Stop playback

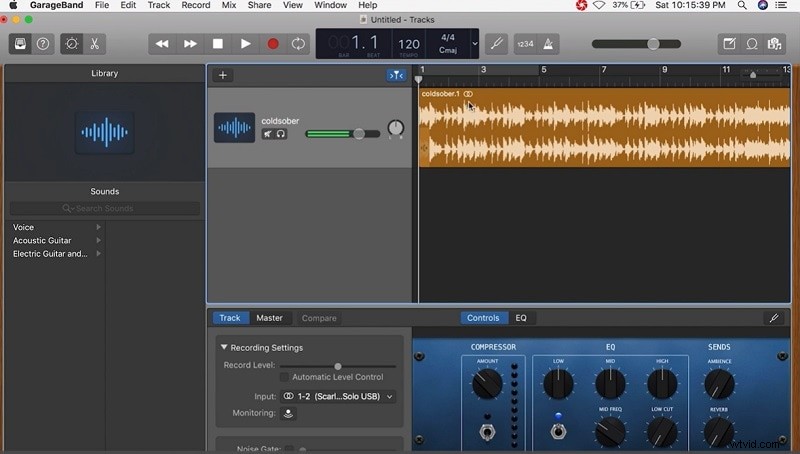(218, 44)
